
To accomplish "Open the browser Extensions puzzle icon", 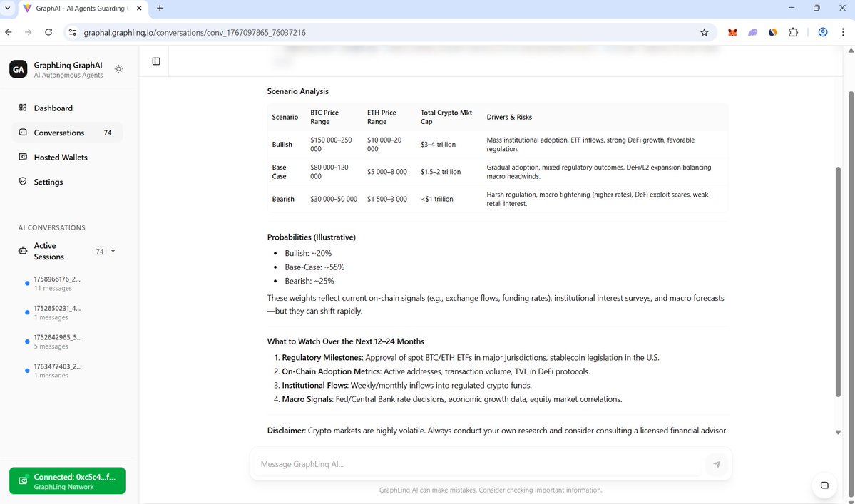I will point(794,32).
